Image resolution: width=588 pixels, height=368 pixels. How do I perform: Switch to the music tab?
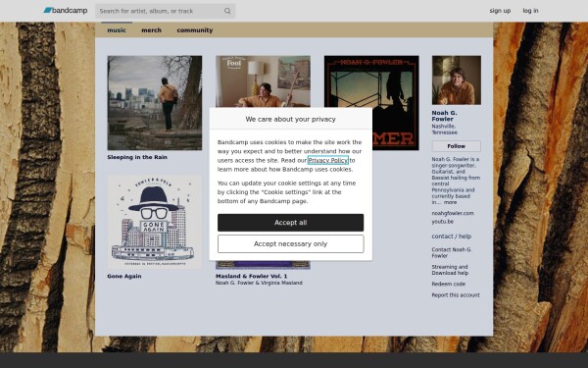[x=117, y=30]
